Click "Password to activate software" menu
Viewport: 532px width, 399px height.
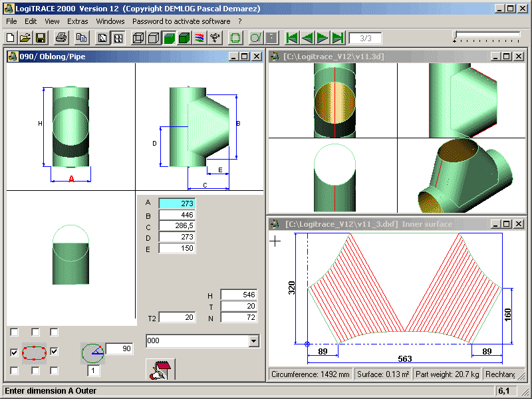coord(181,21)
